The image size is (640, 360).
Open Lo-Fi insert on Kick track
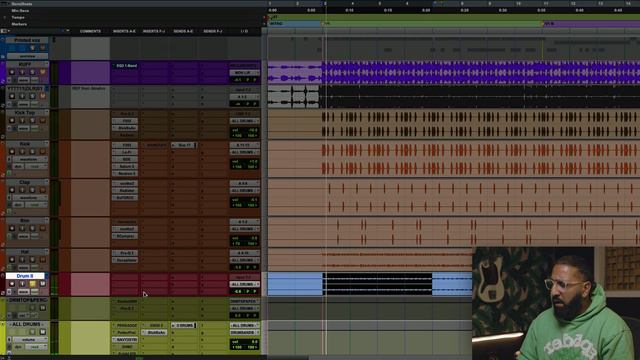click(x=125, y=152)
